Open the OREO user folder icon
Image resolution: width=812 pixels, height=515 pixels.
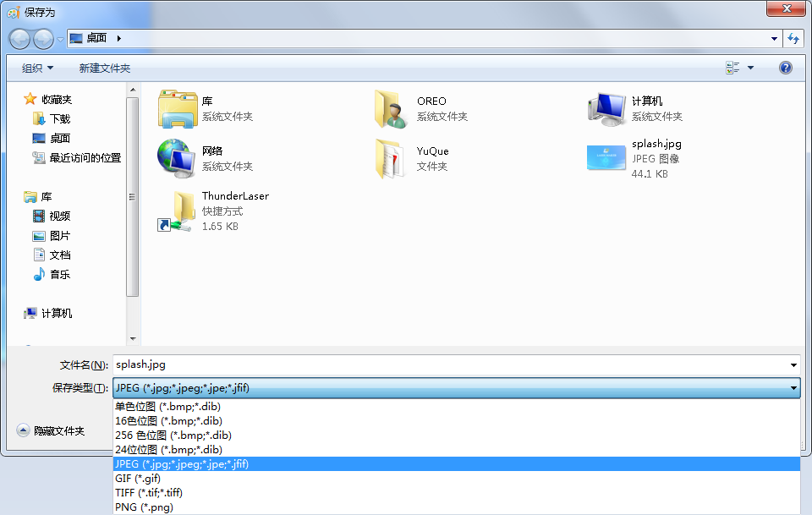pos(392,109)
